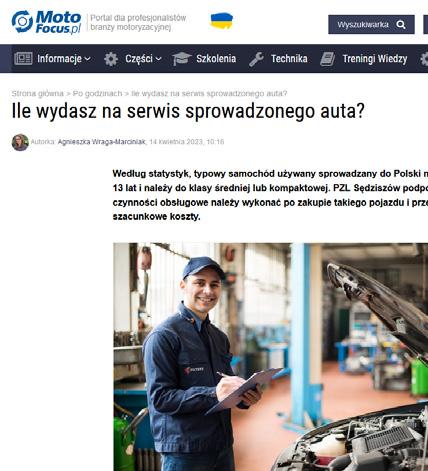428x471 pixels.
Task: Click the wrench icon beside Technika
Action: point(256,59)
